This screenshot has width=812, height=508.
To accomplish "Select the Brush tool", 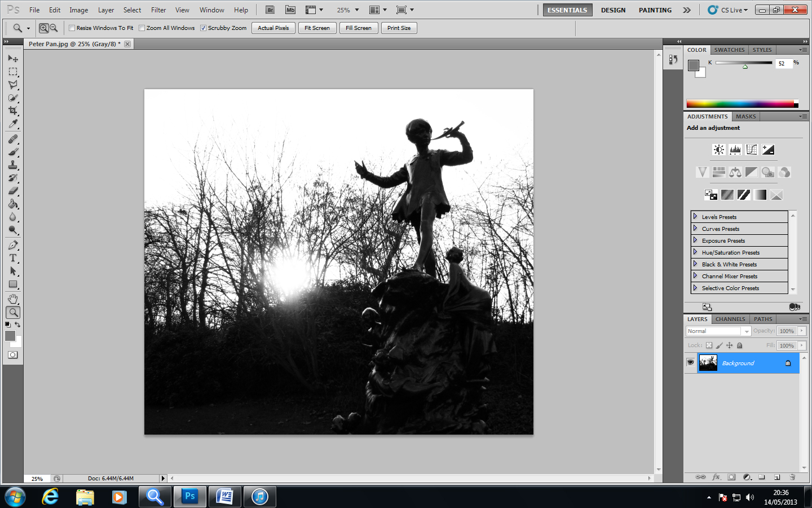I will tap(13, 152).
